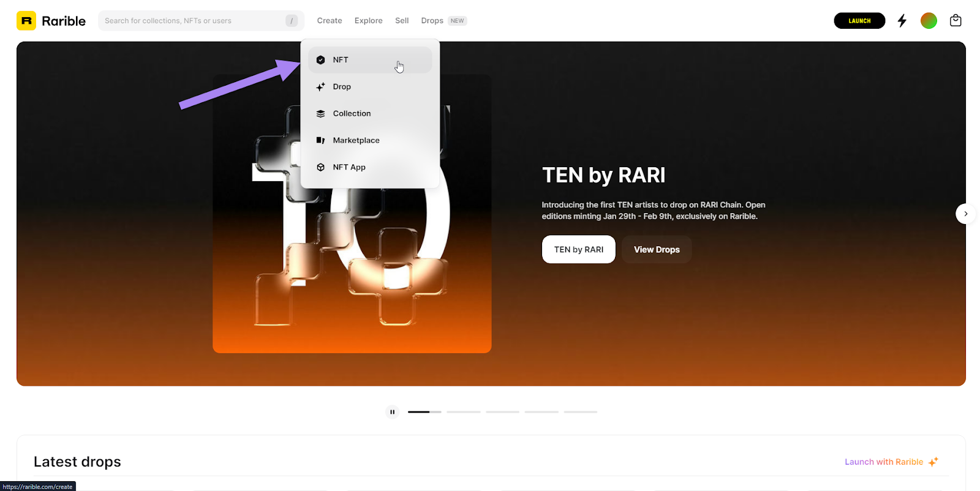
Task: Open the user profile avatar
Action: pos(929,21)
